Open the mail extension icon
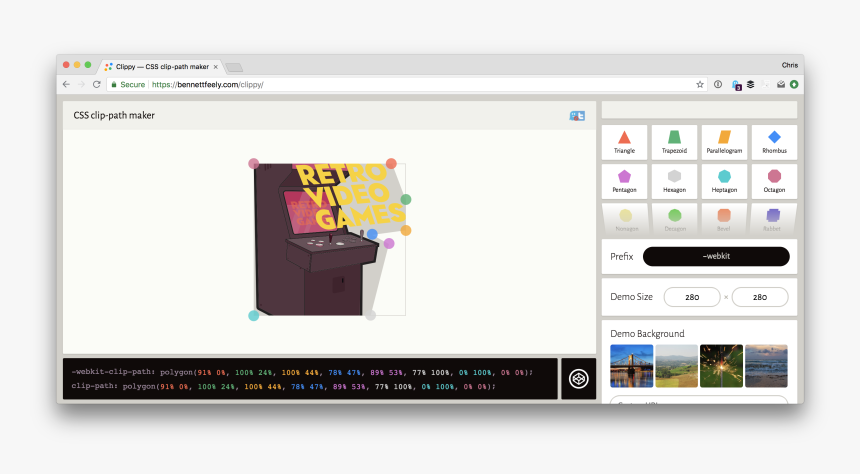This screenshot has width=860, height=474. pyautogui.click(x=780, y=84)
